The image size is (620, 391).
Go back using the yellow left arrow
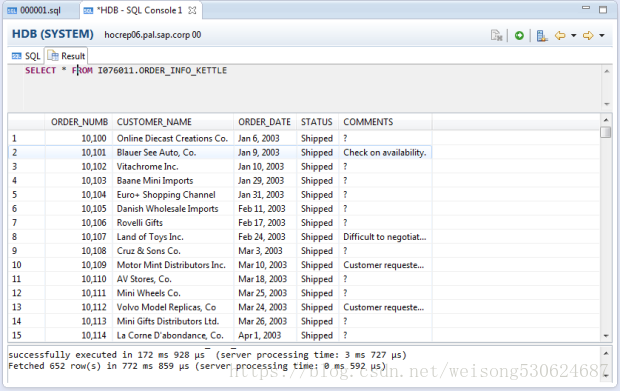(560, 36)
